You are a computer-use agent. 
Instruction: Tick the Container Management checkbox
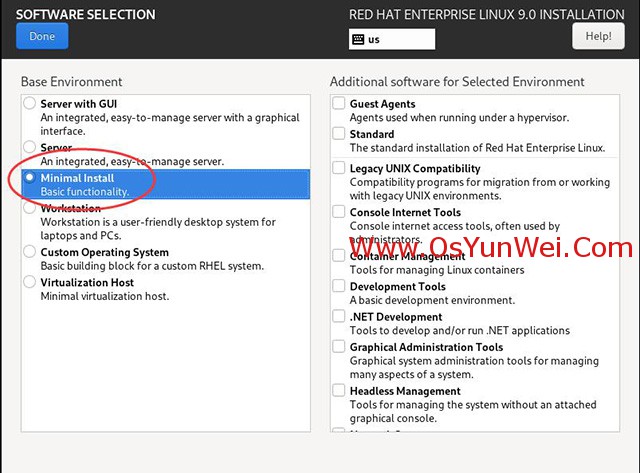[x=338, y=255]
